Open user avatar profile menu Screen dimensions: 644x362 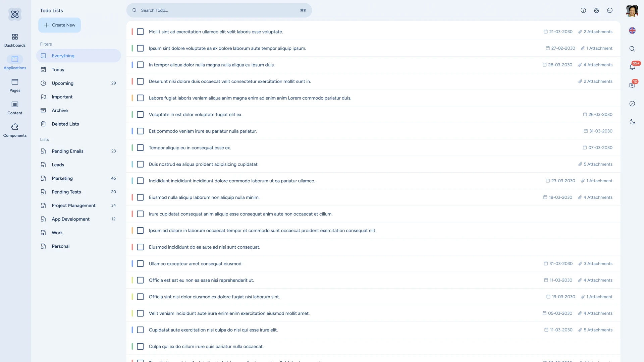point(632,10)
